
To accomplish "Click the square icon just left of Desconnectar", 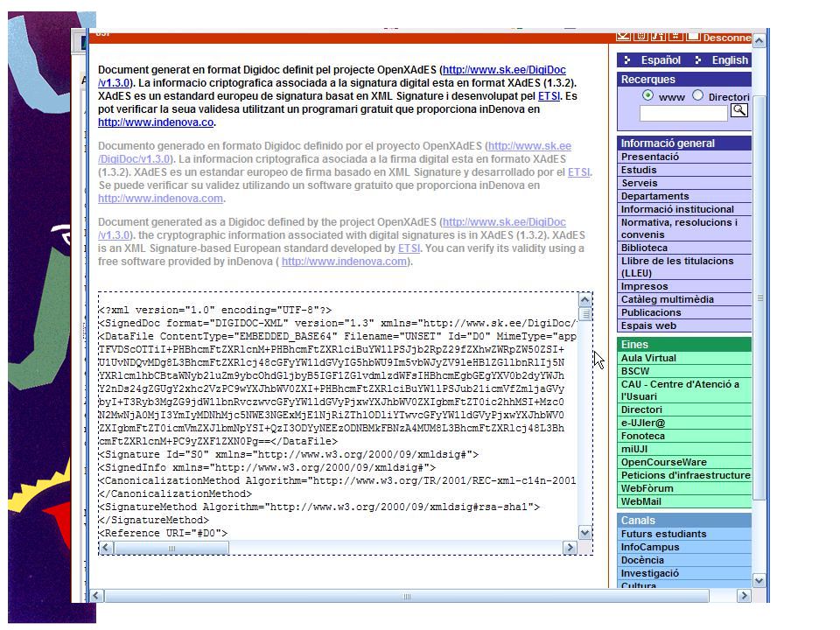I will click(693, 37).
